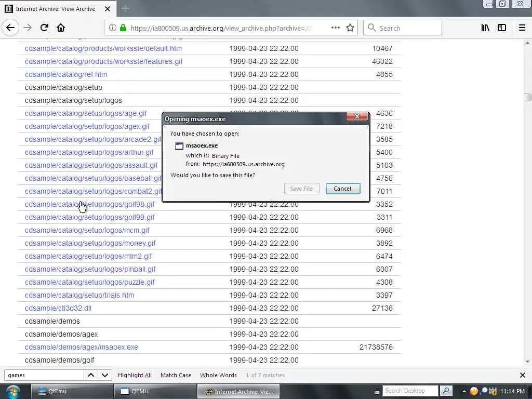Click the msaoex.exe file icon in dialog
The height and width of the screenshot is (399, 532).
pos(179,146)
